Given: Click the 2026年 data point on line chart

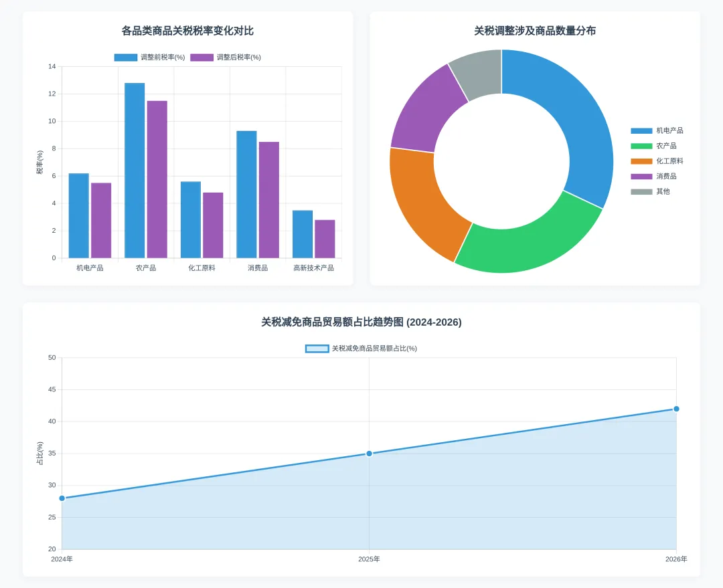Looking at the screenshot, I should coord(676,409).
